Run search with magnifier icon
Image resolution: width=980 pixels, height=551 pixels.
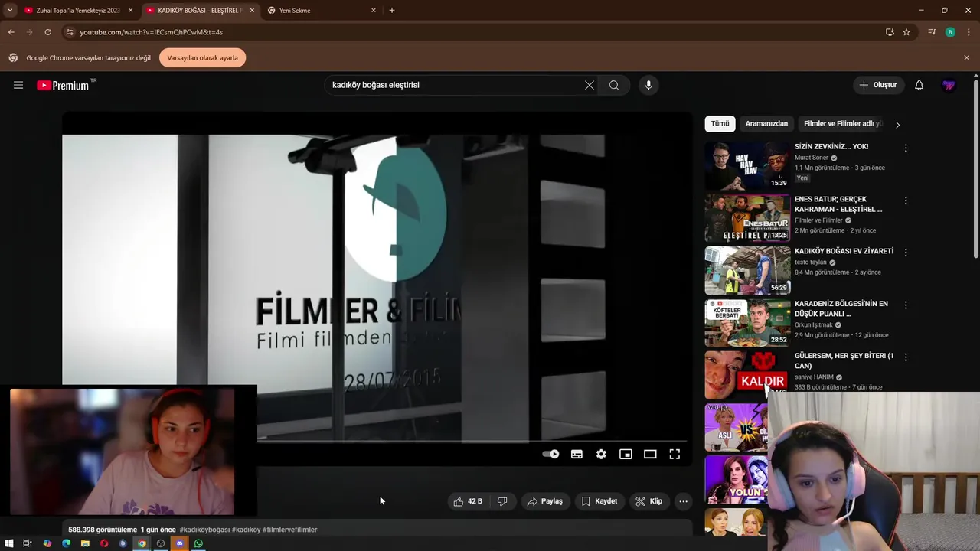click(x=614, y=85)
